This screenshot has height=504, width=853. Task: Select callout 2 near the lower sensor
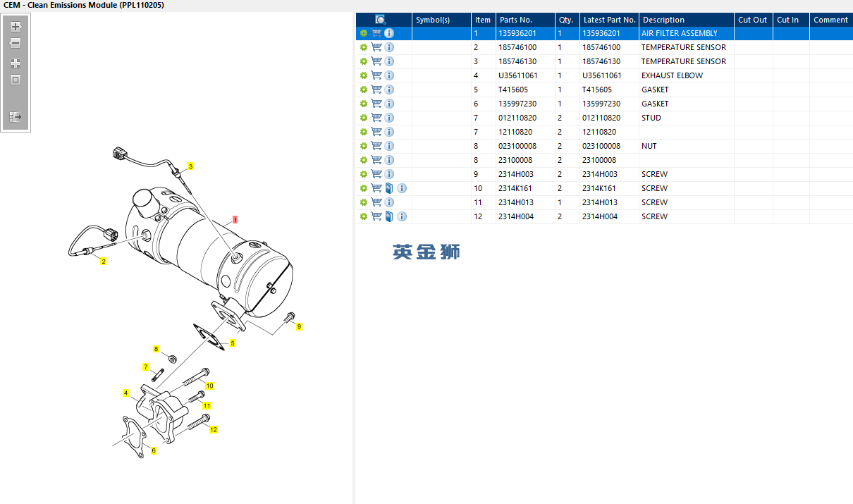pos(104,262)
